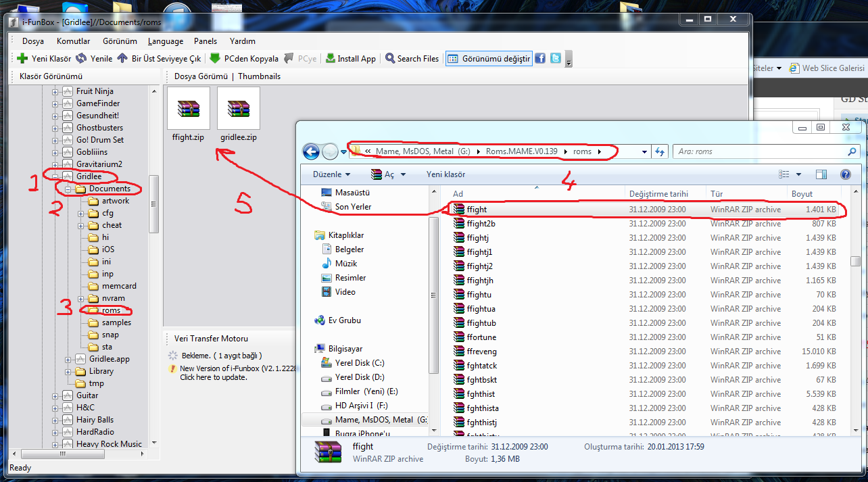Toggle the Explorer preview pane icon
Viewport: 868px width, 482px height.
tap(821, 174)
